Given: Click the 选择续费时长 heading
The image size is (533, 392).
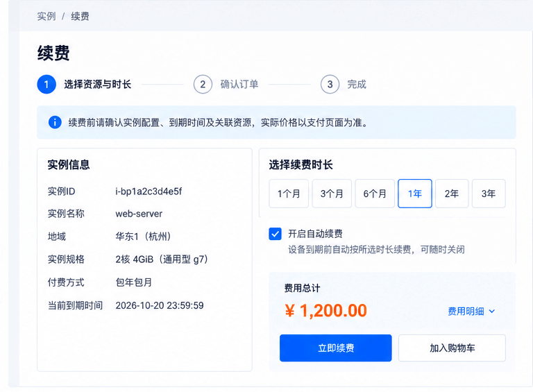Looking at the screenshot, I should [x=301, y=164].
